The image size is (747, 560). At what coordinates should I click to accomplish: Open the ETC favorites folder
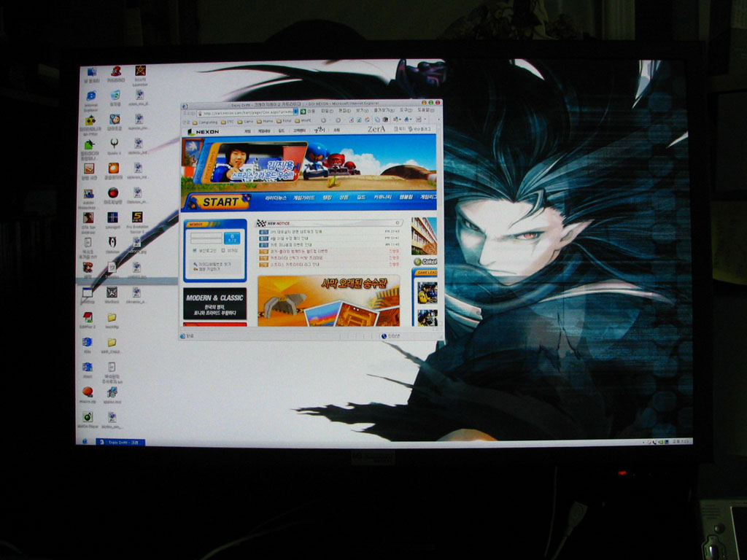228,122
